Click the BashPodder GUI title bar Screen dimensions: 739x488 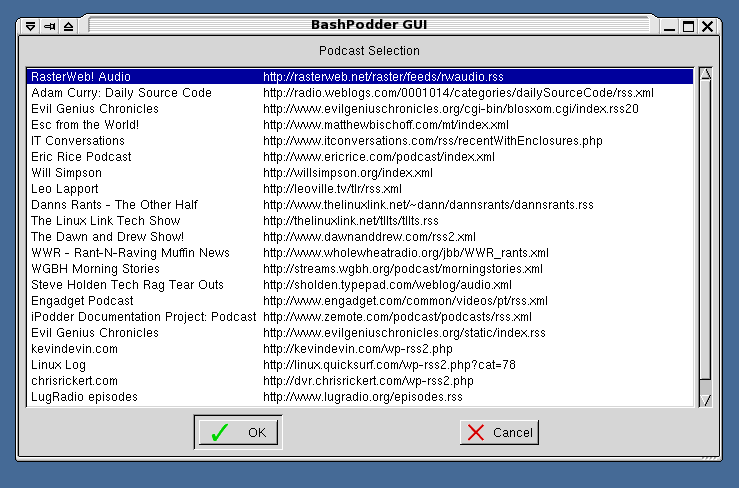click(x=369, y=25)
